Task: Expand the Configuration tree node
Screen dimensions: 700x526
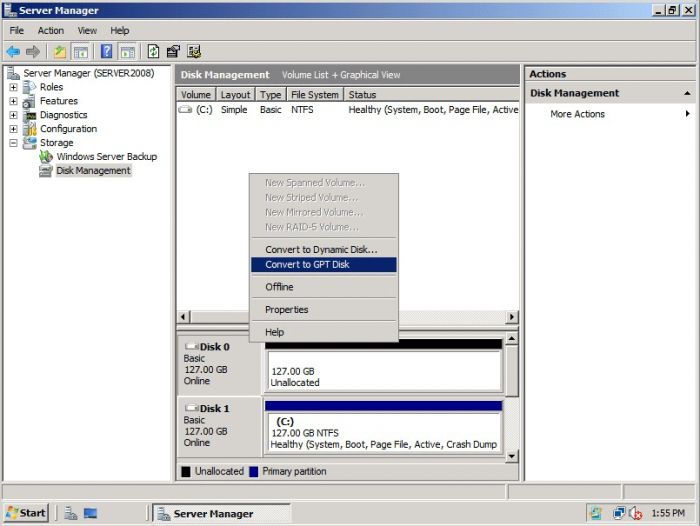Action: (x=13, y=129)
